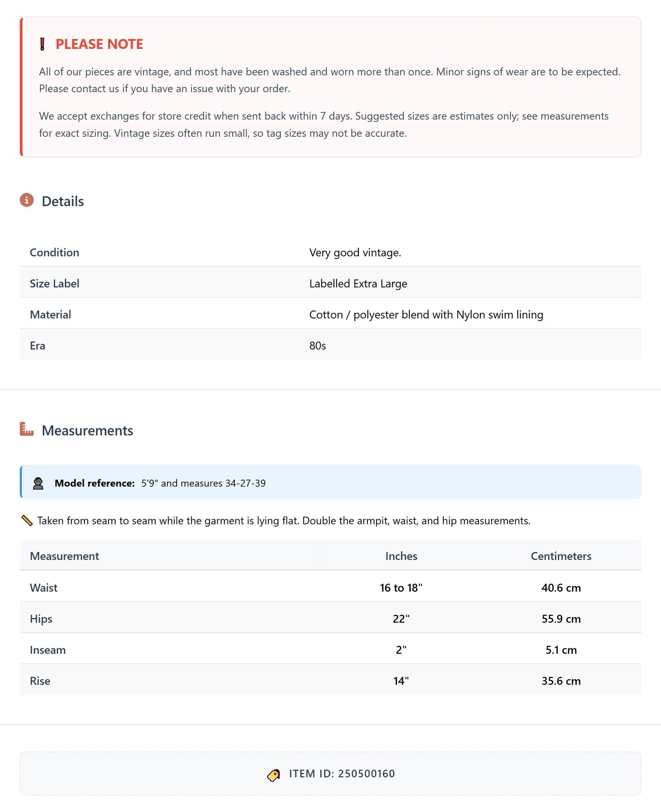Click the Inches column header

[x=401, y=556]
